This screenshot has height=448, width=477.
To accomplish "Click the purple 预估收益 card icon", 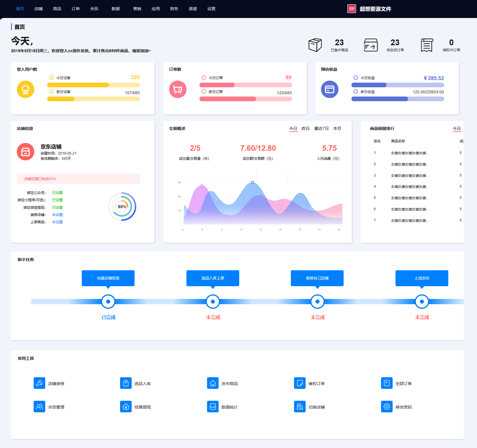I will click(330, 89).
